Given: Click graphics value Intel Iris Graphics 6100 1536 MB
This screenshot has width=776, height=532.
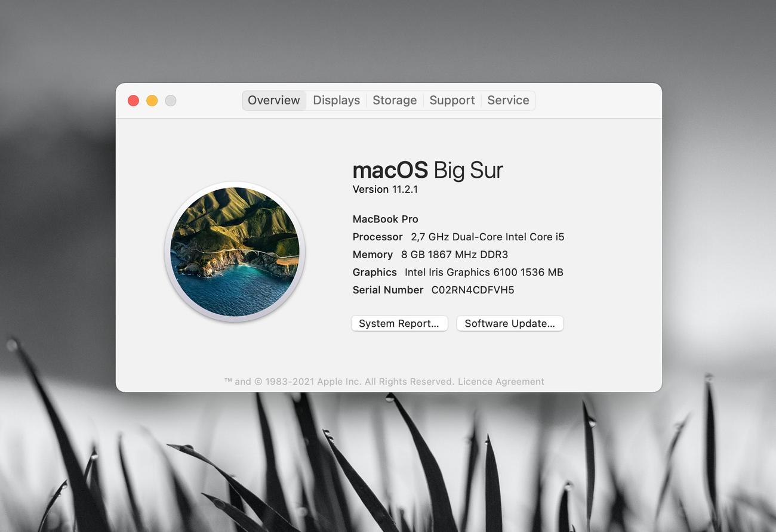Looking at the screenshot, I should point(484,272).
